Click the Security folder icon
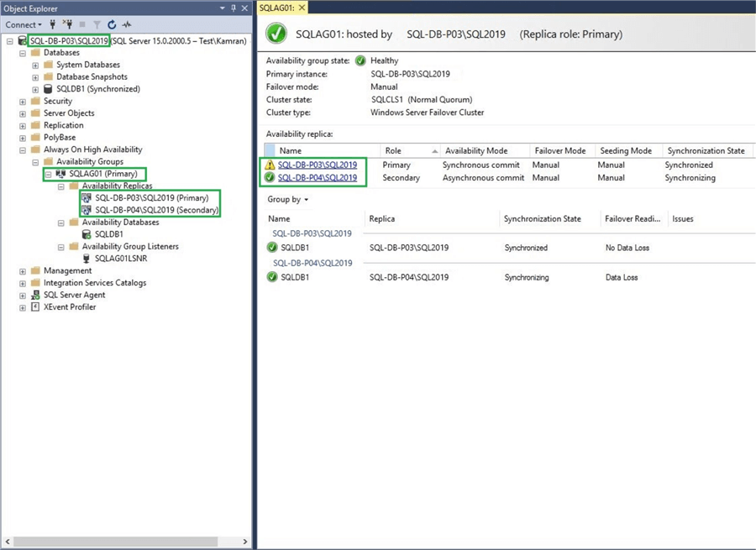756x550 pixels. click(35, 101)
